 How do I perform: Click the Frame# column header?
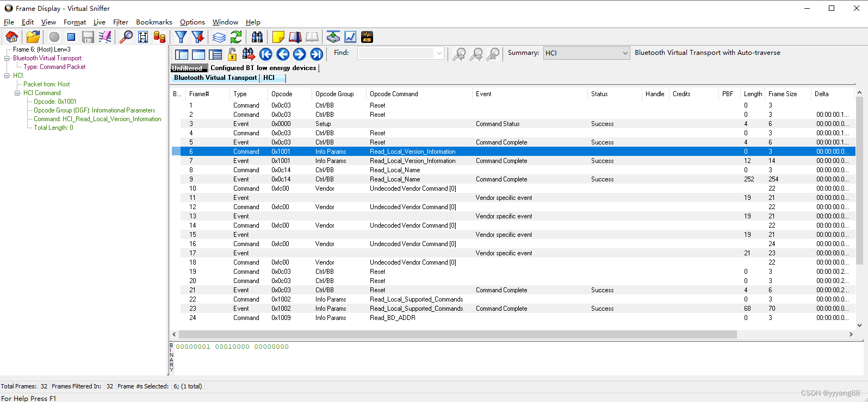click(x=208, y=94)
